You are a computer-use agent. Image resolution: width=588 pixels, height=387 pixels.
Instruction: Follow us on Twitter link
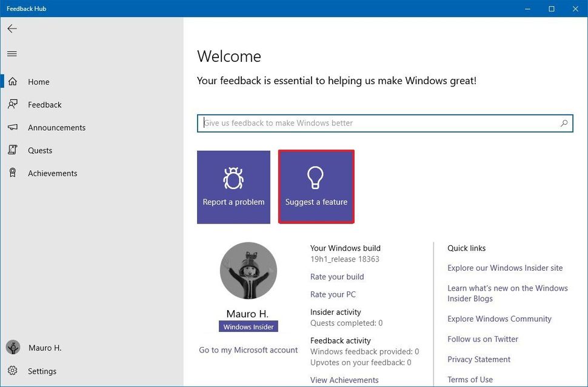coord(483,339)
